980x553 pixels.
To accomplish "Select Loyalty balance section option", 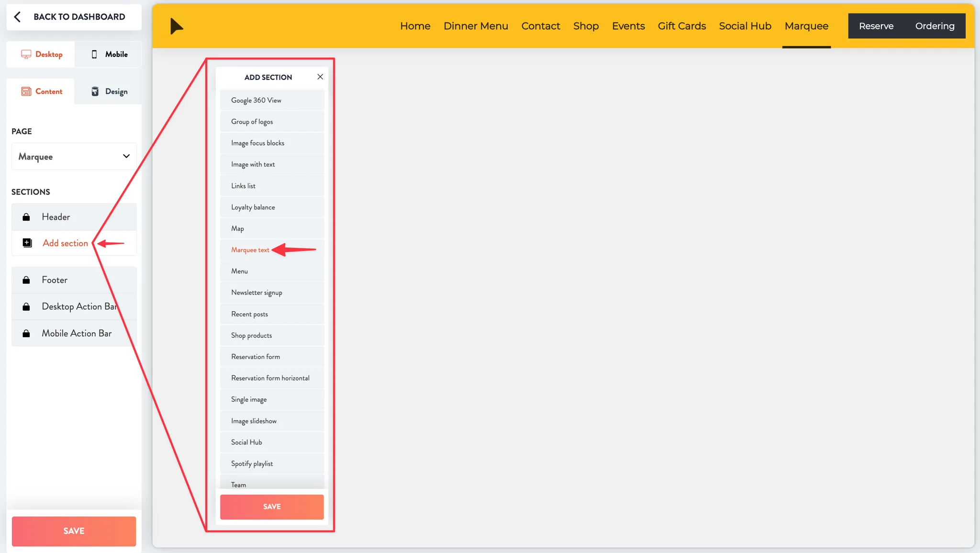I will coord(272,207).
